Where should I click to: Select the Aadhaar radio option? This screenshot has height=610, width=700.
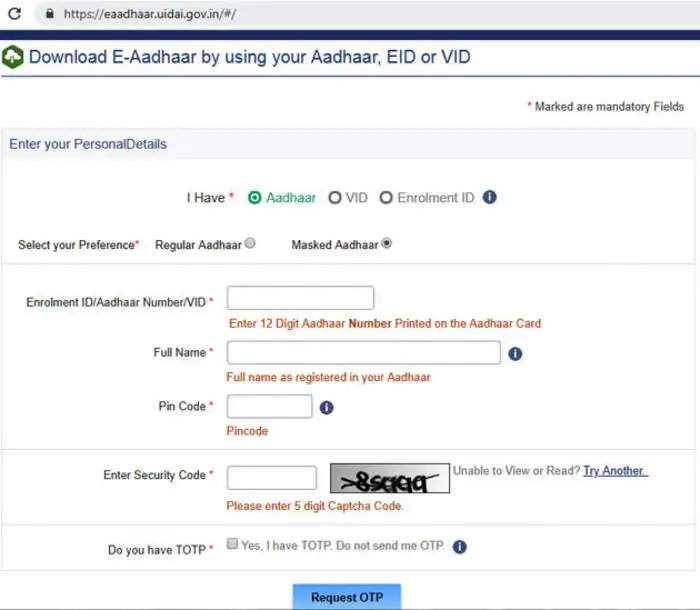pyautogui.click(x=255, y=198)
